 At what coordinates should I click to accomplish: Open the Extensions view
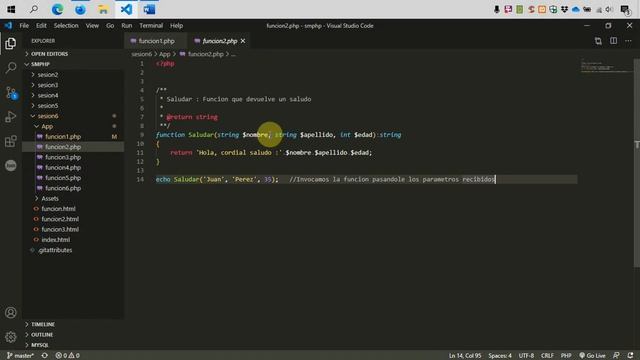point(11,141)
